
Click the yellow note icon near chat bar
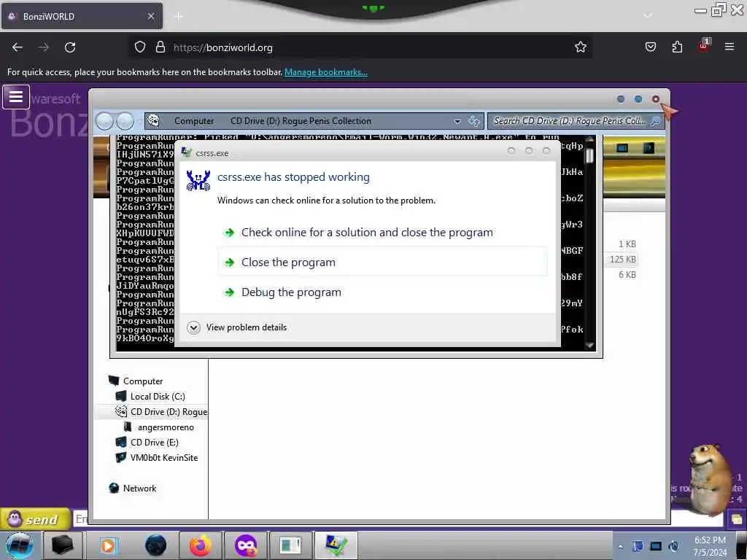coord(737,519)
